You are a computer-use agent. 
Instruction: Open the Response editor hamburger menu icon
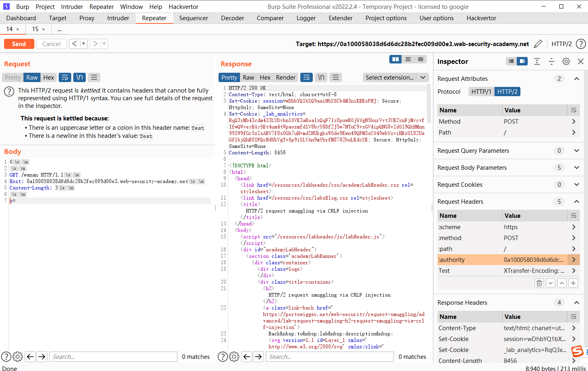click(335, 77)
